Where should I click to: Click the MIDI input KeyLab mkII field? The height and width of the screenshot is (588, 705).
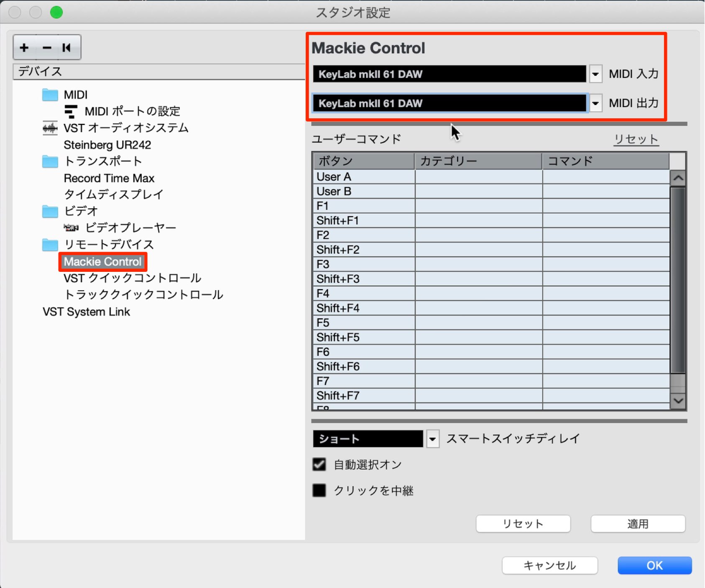click(450, 74)
